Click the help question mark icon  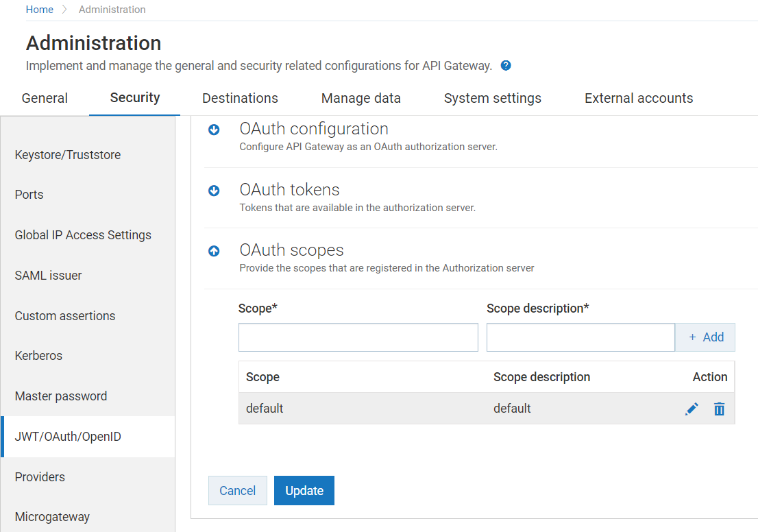point(506,66)
